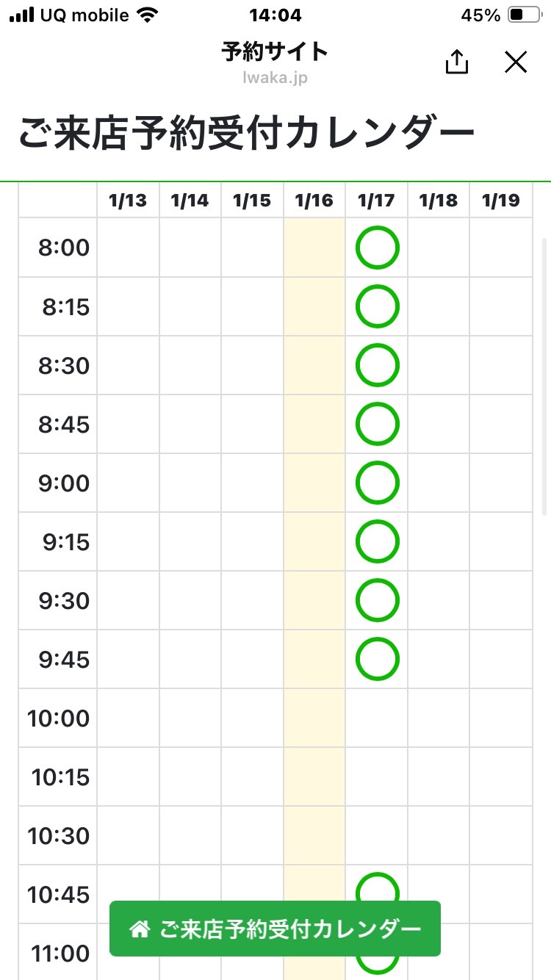Screen dimensions: 551x980
Task: Close the reservation site browser
Action: coord(516,62)
